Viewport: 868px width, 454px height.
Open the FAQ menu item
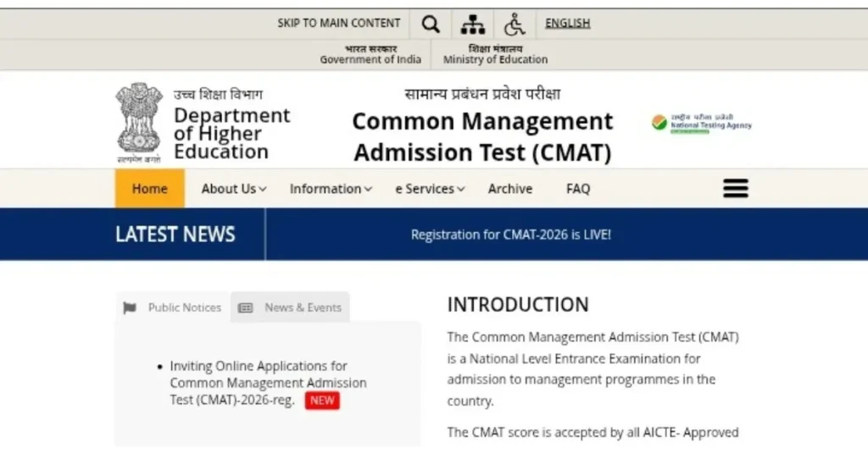point(578,189)
